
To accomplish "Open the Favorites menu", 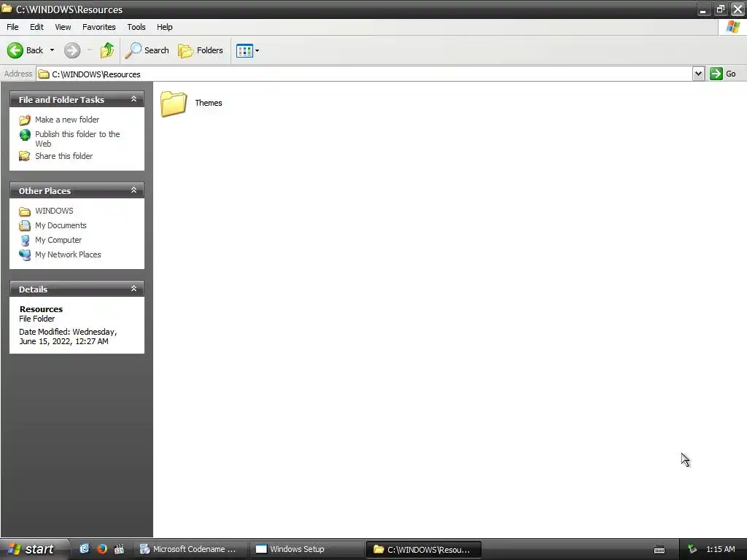I will pyautogui.click(x=98, y=27).
